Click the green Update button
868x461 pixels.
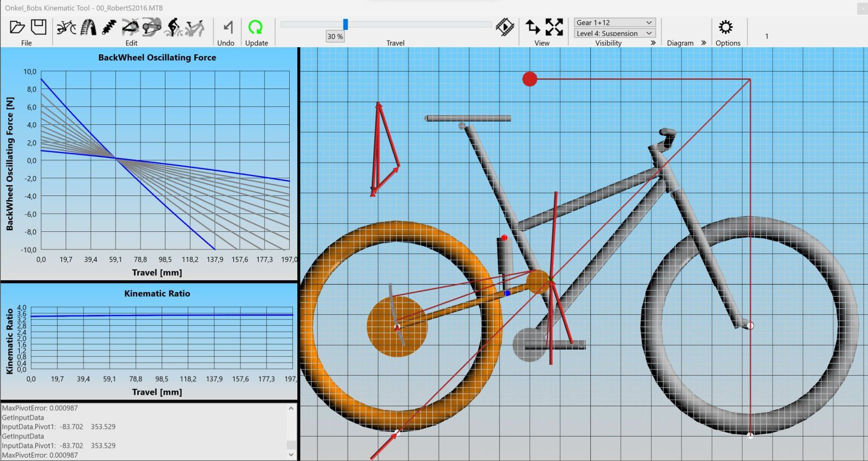(256, 27)
